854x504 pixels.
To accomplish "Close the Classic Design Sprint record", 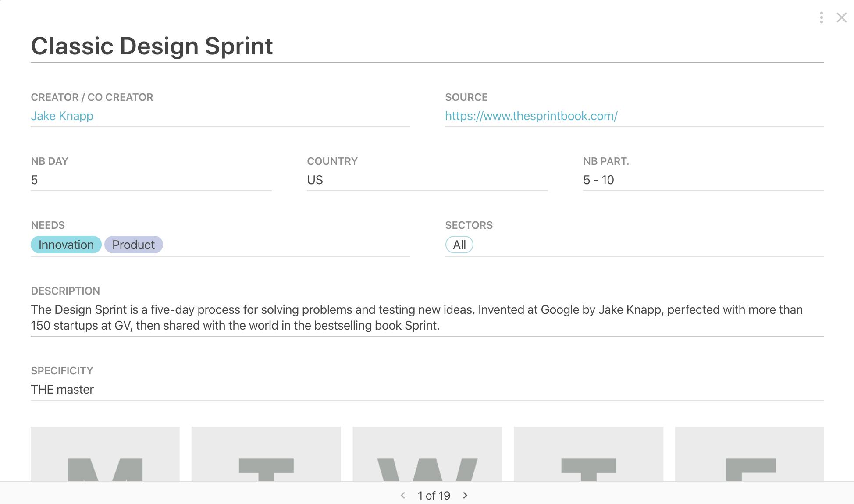I will pyautogui.click(x=841, y=18).
